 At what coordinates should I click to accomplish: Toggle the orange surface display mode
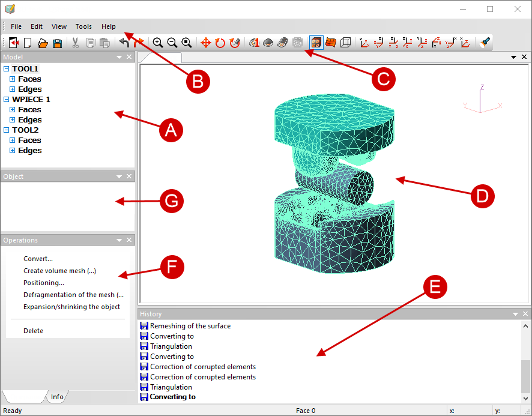coord(331,43)
